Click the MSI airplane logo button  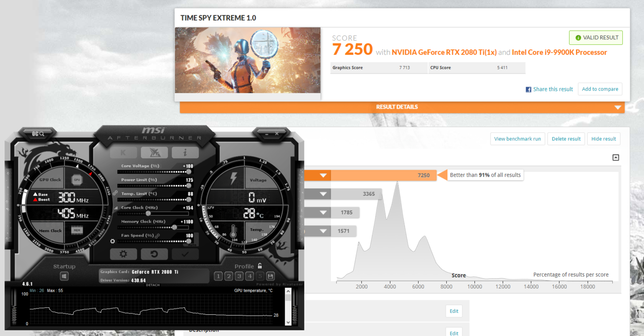coord(154,153)
